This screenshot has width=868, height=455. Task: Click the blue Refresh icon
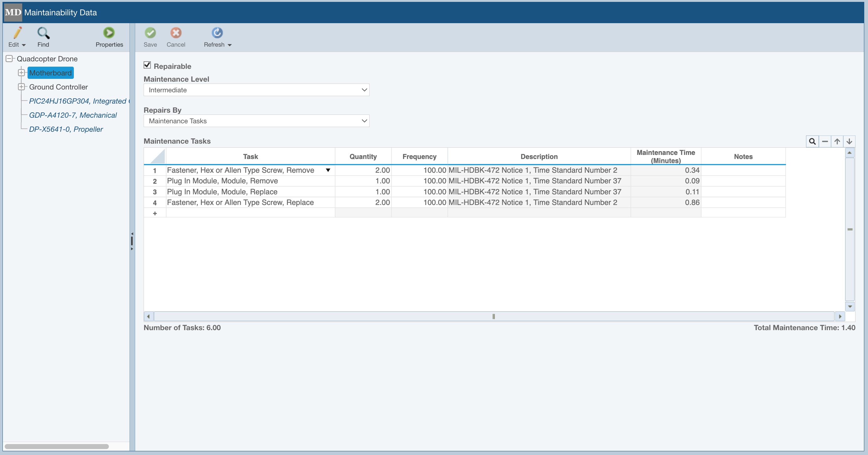(x=217, y=33)
